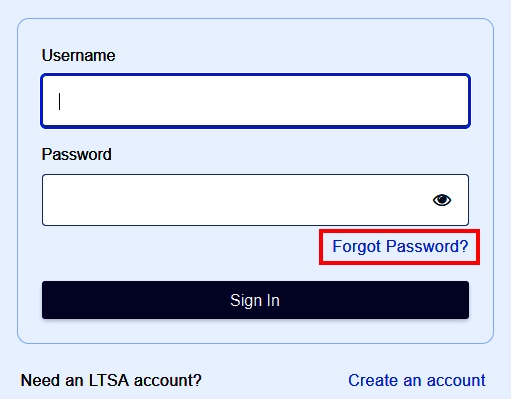Show the password using the eye icon
The width and height of the screenshot is (511, 399).
(x=442, y=200)
